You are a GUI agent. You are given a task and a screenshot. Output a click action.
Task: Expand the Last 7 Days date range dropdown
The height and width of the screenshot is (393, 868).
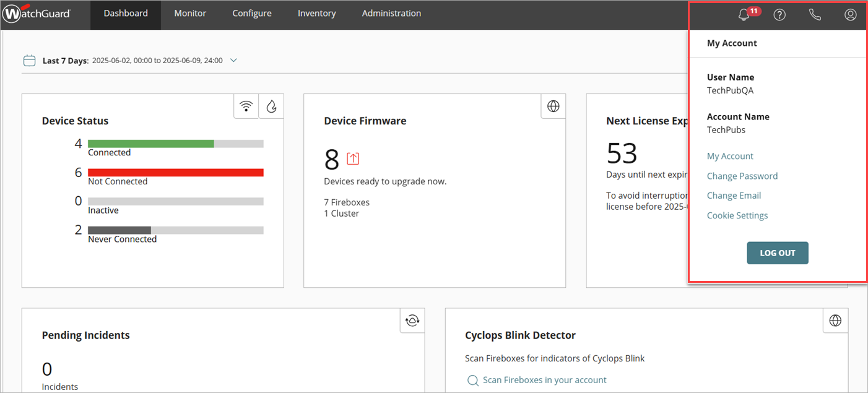(233, 61)
